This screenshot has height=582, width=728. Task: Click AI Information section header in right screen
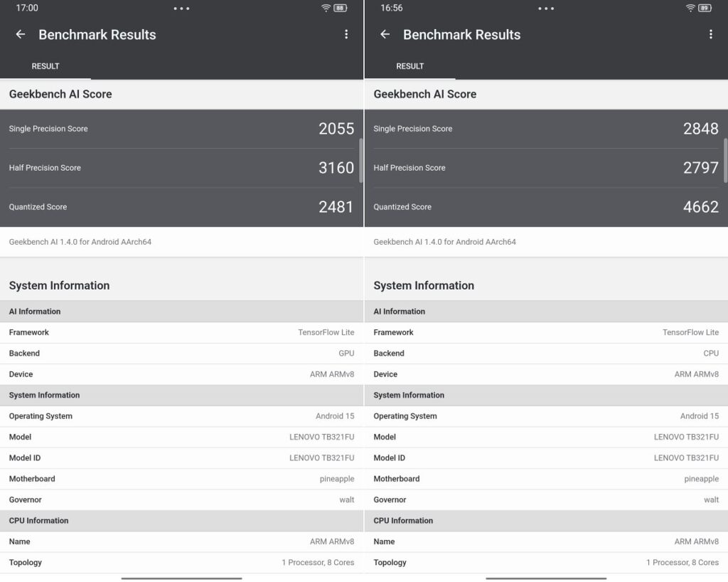click(x=546, y=312)
